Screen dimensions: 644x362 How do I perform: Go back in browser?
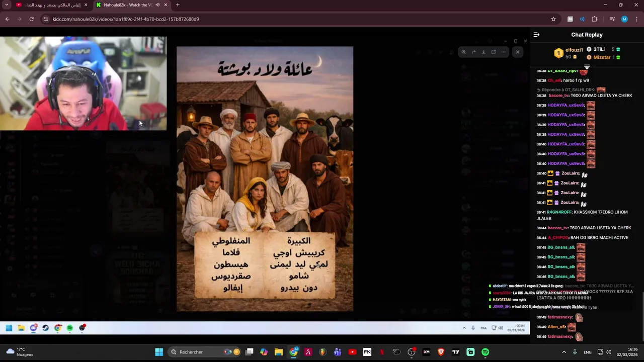tap(7, 19)
